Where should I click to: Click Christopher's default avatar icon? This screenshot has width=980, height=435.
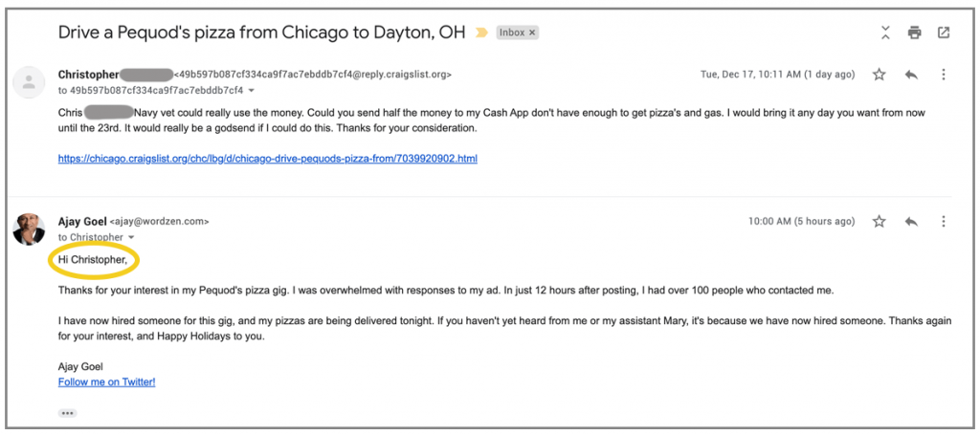[30, 82]
